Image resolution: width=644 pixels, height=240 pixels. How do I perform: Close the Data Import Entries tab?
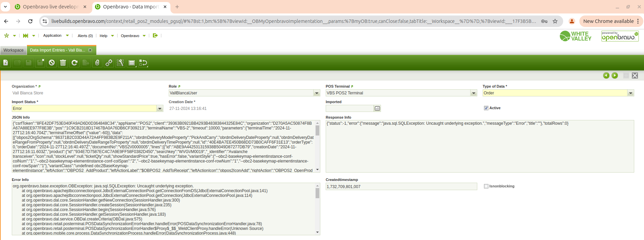point(90,50)
